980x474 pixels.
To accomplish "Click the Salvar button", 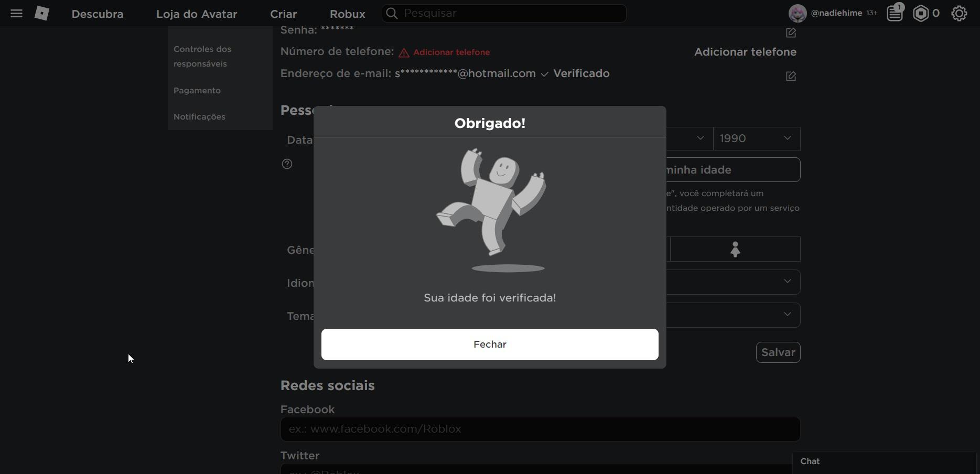I will 778,352.
